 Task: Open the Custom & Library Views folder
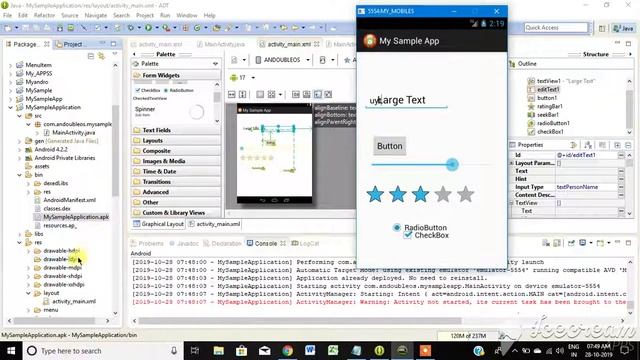(x=176, y=213)
